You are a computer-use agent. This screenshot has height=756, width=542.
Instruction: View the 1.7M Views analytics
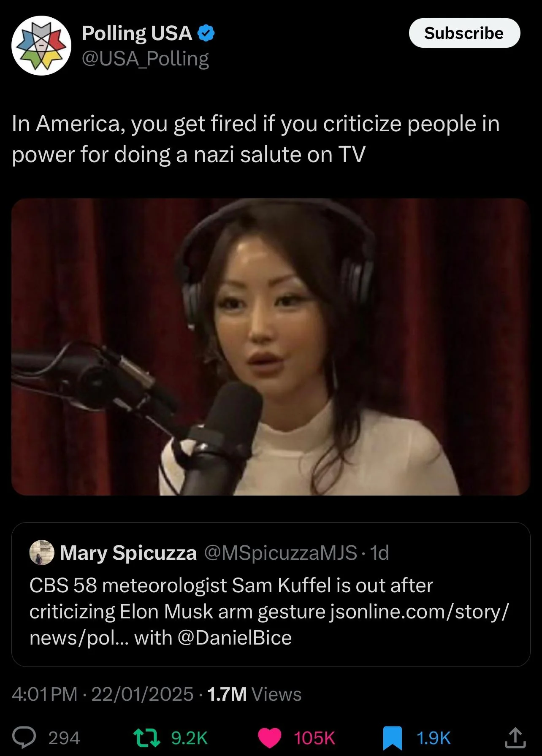pos(254,694)
